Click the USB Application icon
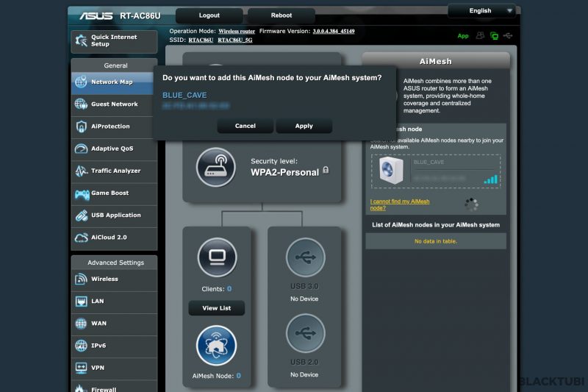588x392 pixels. point(82,215)
